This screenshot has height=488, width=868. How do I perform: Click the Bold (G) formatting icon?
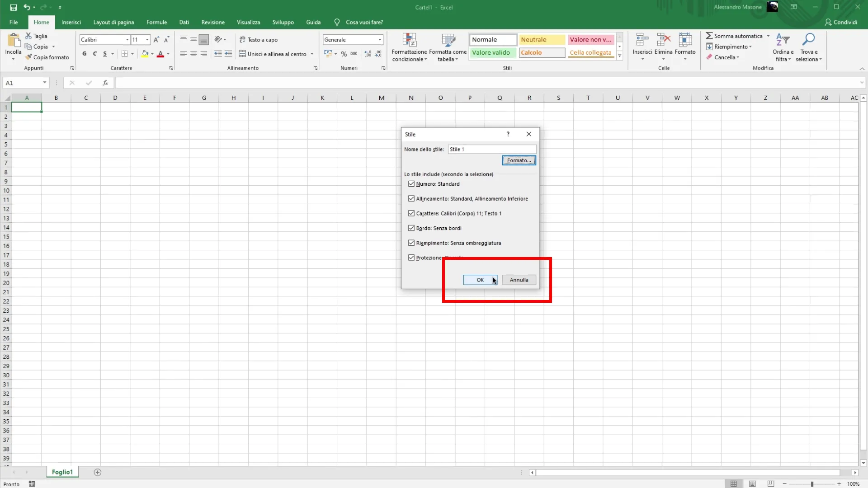pyautogui.click(x=84, y=54)
